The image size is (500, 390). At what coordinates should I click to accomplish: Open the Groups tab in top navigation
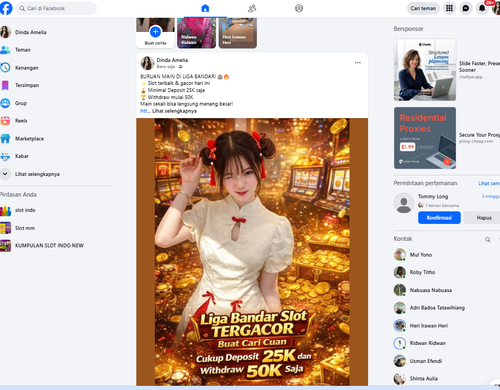(299, 8)
